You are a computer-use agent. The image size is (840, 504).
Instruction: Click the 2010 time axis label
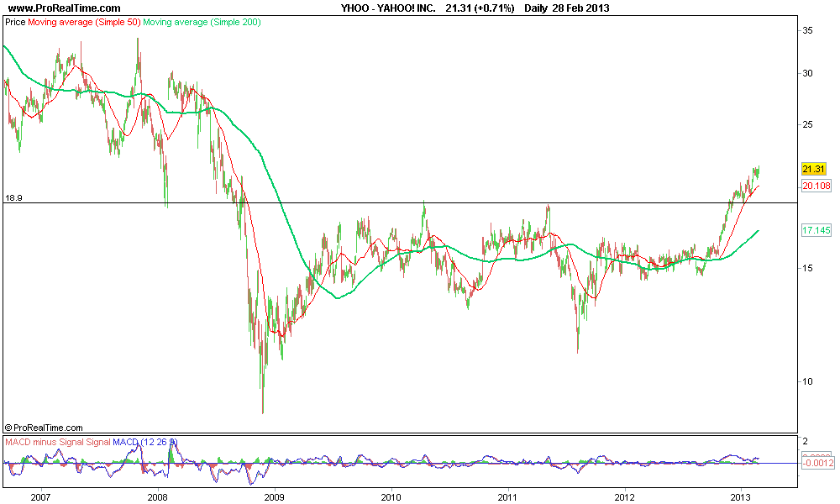pyautogui.click(x=391, y=497)
